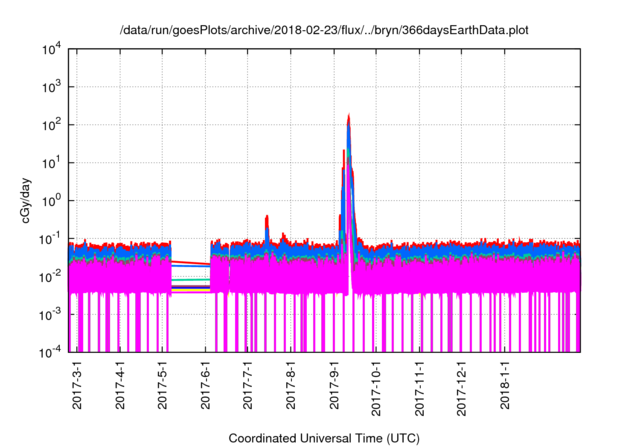
Task: Click the 10^-2 y-axis tick label
Action: [50, 277]
